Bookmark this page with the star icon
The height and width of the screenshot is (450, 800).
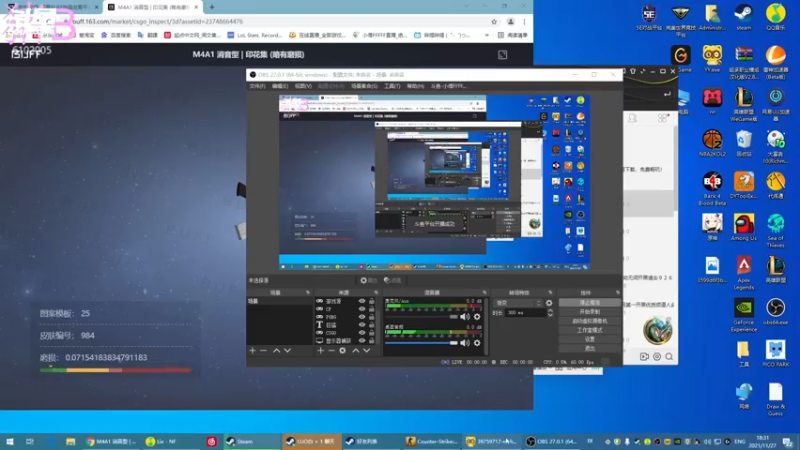tap(494, 21)
